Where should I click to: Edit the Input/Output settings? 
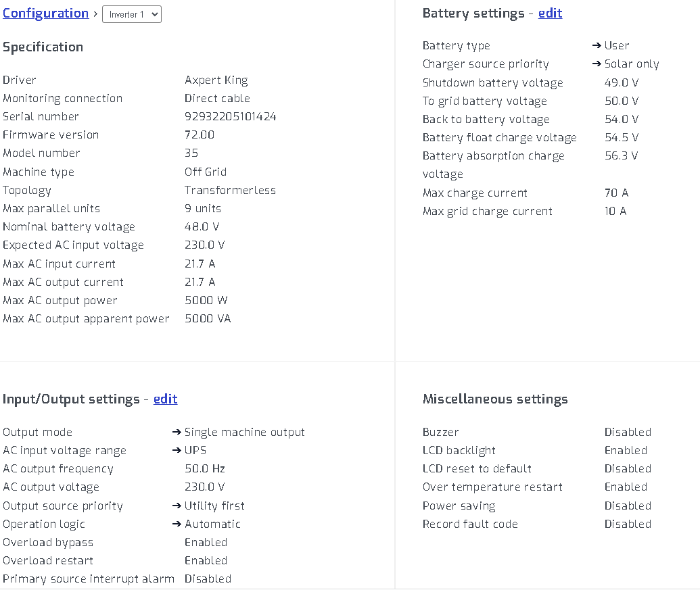pyautogui.click(x=165, y=399)
